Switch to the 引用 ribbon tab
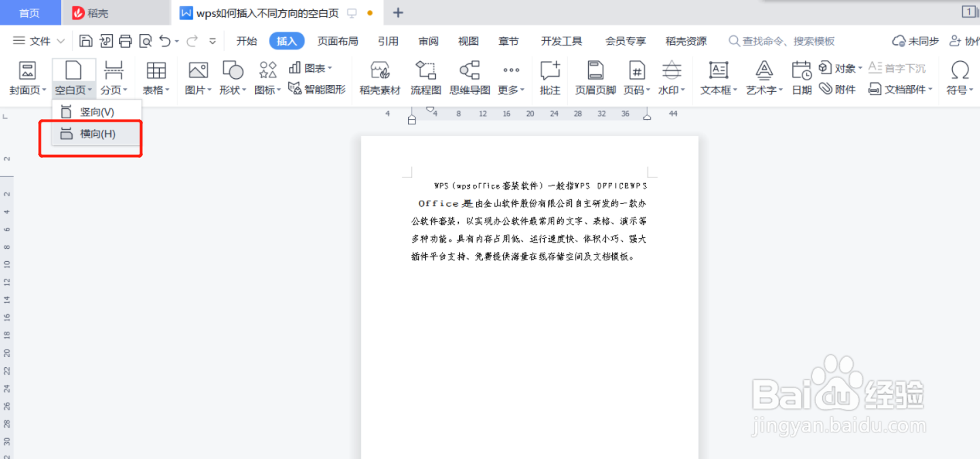This screenshot has height=459, width=980. point(388,41)
